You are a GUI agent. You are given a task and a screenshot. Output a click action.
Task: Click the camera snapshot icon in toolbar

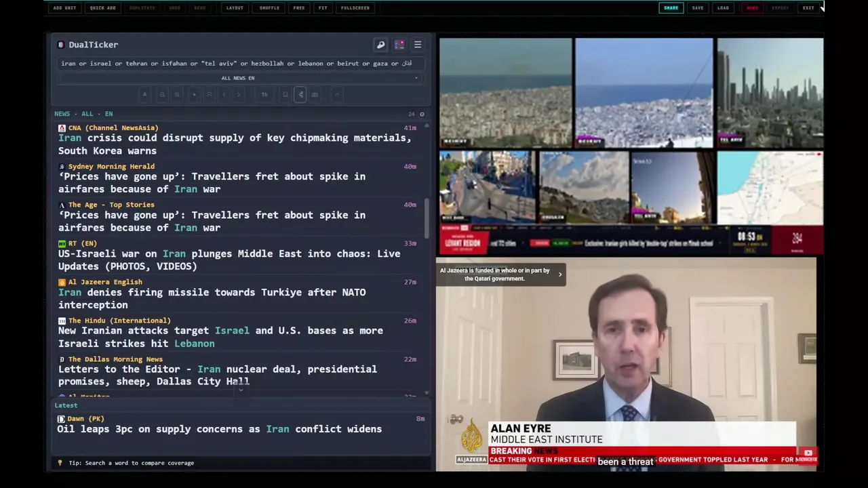tap(315, 94)
